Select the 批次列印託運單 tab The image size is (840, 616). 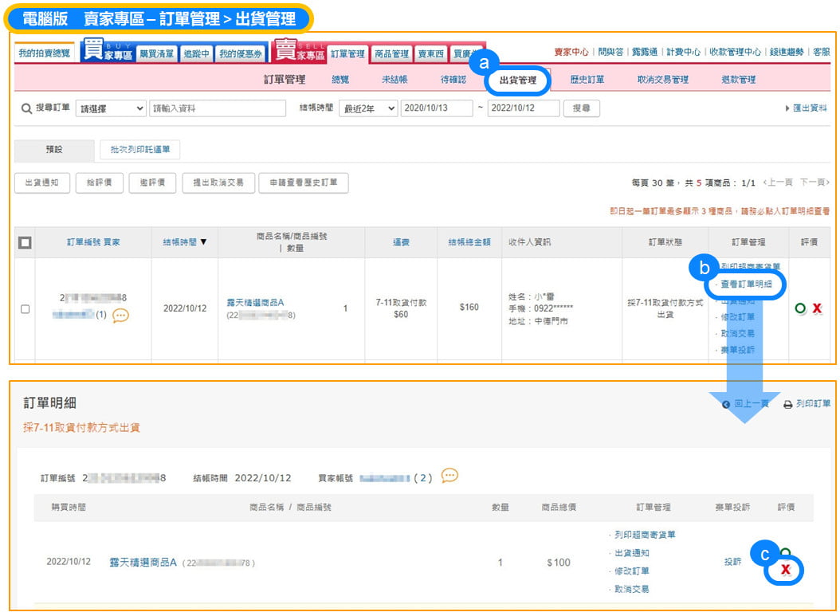[x=139, y=149]
